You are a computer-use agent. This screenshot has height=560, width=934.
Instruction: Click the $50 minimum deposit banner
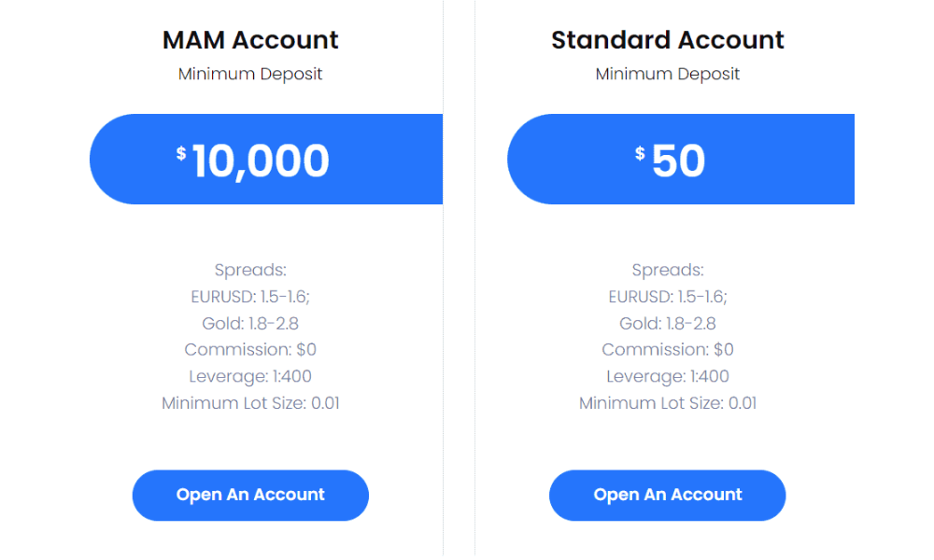pyautogui.click(x=680, y=160)
